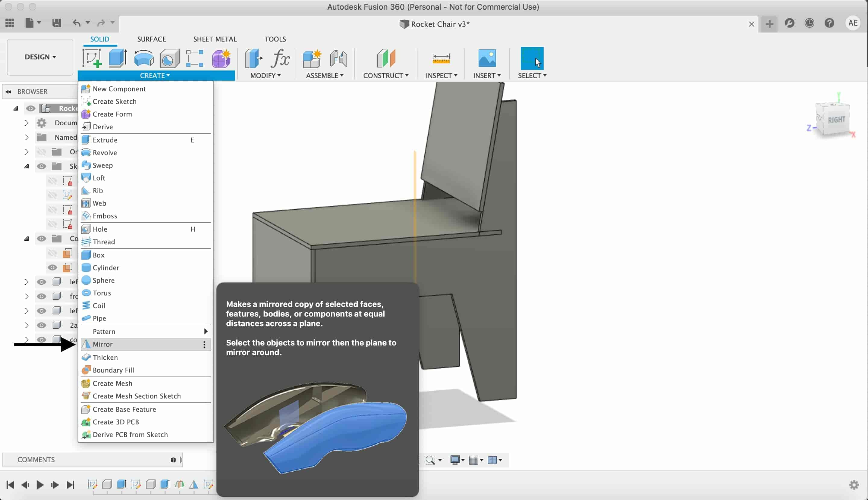The width and height of the screenshot is (868, 500).
Task: Click the Offset Plane icon in Construct
Action: tap(386, 58)
